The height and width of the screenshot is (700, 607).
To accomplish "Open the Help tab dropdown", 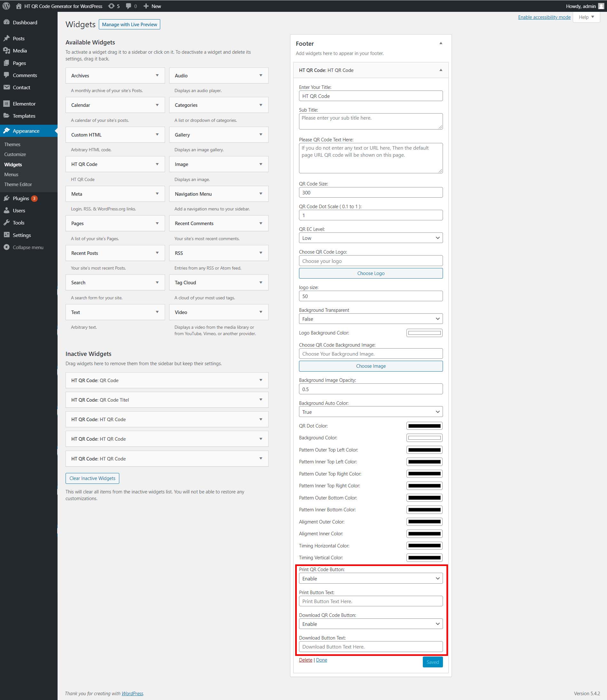I will (586, 17).
